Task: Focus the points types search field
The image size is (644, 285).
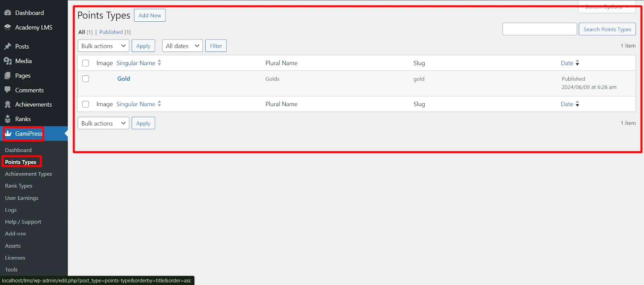Action: coord(540,29)
